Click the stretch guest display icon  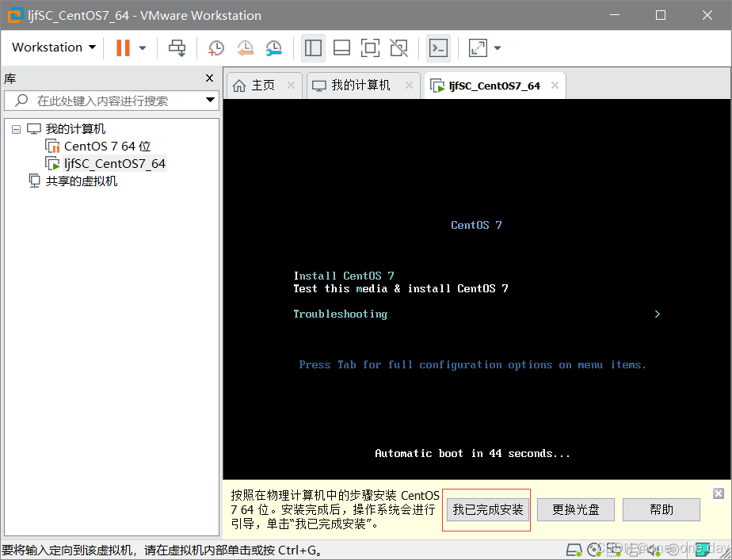(478, 48)
